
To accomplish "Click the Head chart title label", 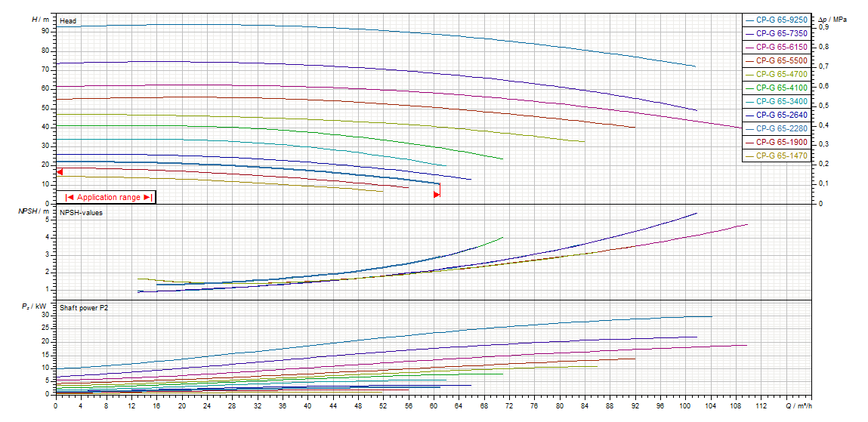I will 68,20.
